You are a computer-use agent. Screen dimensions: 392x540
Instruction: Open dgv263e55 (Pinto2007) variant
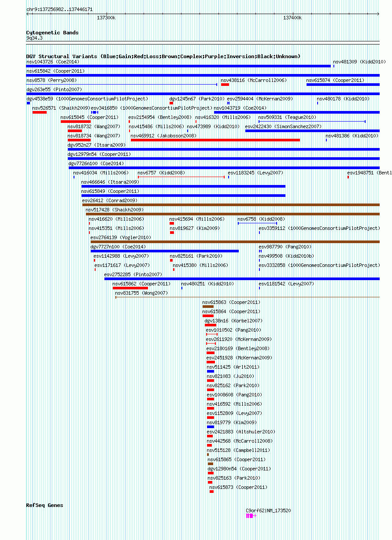coord(54,90)
